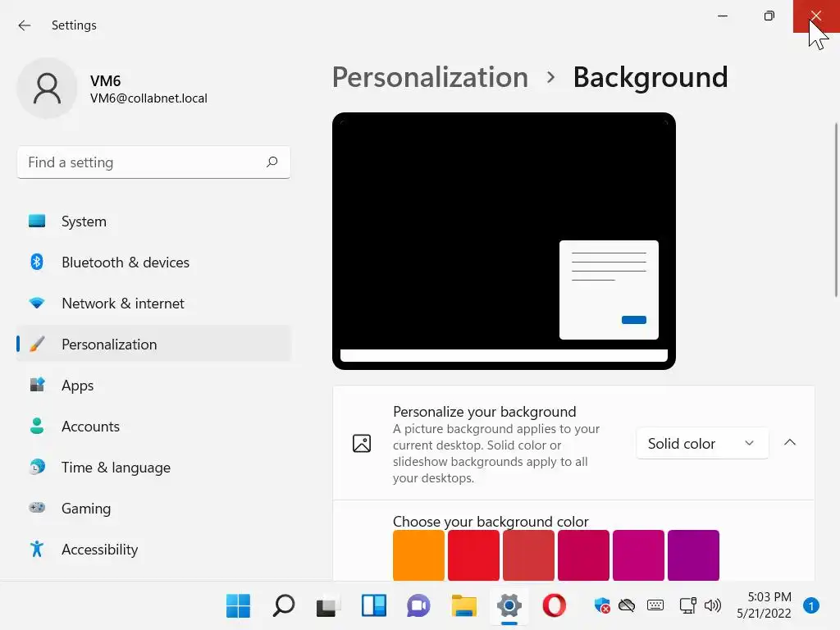The image size is (840, 630).
Task: Minimize the Settings window
Action: pyautogui.click(x=723, y=16)
